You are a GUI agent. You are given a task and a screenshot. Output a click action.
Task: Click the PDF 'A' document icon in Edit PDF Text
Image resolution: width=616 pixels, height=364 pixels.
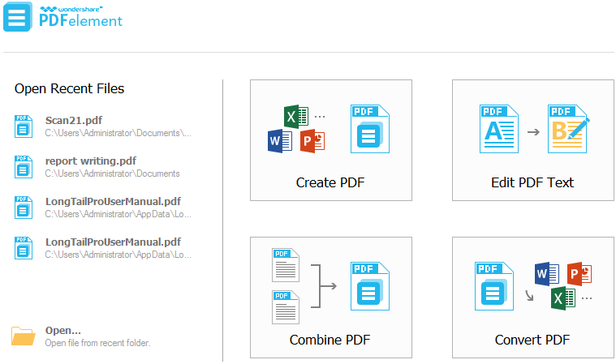[499, 129]
